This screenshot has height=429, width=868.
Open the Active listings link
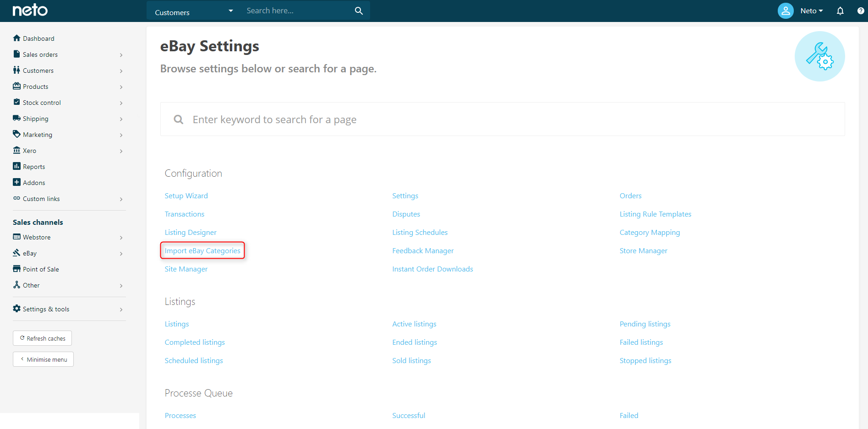414,324
